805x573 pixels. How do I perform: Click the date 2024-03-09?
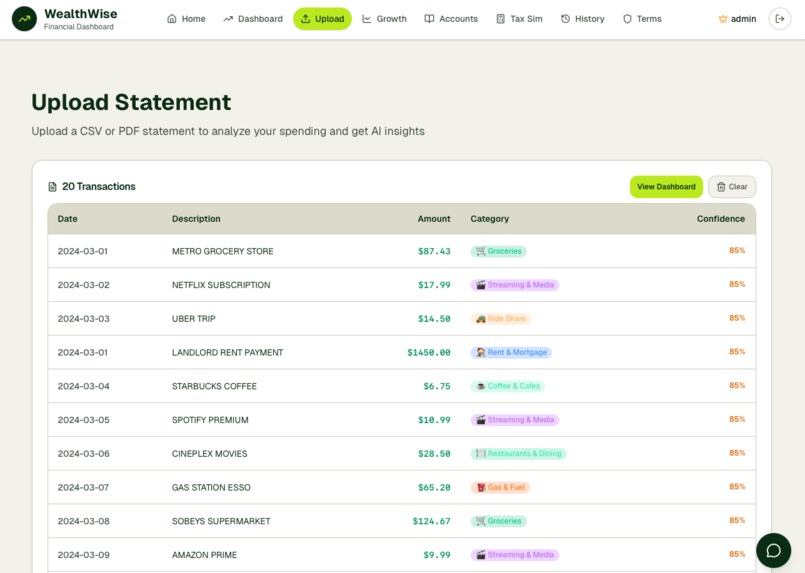tap(83, 555)
